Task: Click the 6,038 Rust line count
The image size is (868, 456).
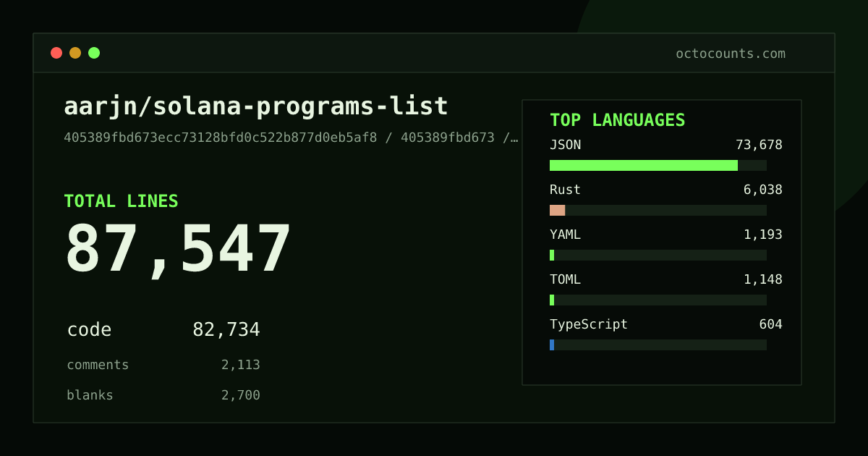Action: (763, 190)
